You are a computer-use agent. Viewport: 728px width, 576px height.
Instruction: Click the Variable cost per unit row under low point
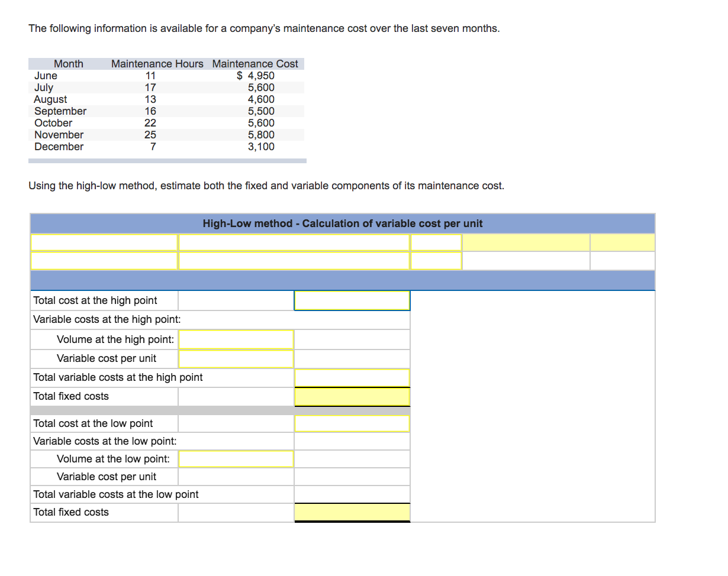pyautogui.click(x=235, y=476)
